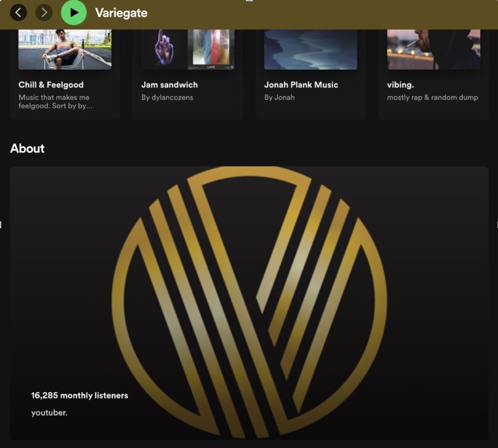This screenshot has height=448, width=498.
Task: Open the Jonah Plank Music cover image
Action: (310, 49)
